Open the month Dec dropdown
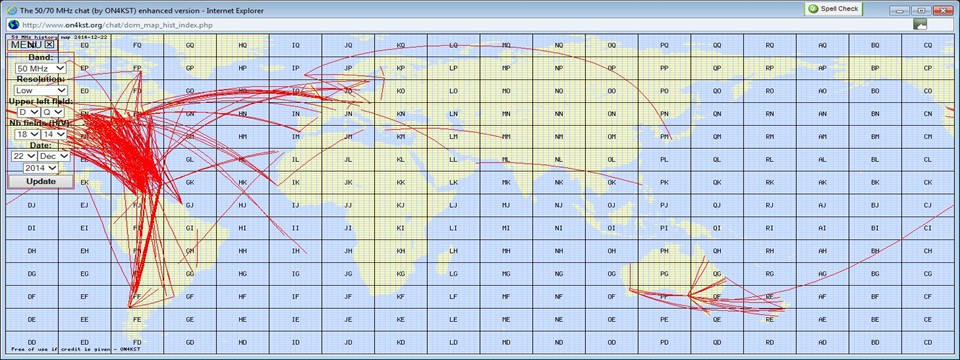Image resolution: width=960 pixels, height=360 pixels. 54,156
